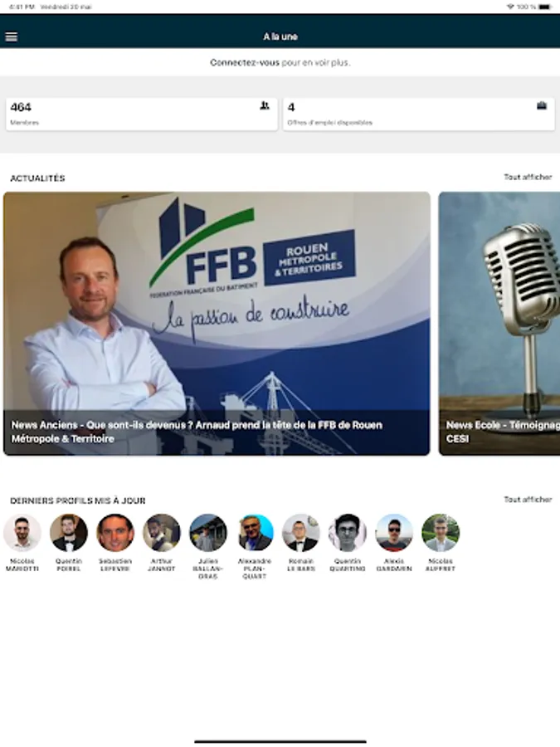The image size is (560, 747).
Task: Check the battery icon in status bar
Action: pyautogui.click(x=545, y=7)
